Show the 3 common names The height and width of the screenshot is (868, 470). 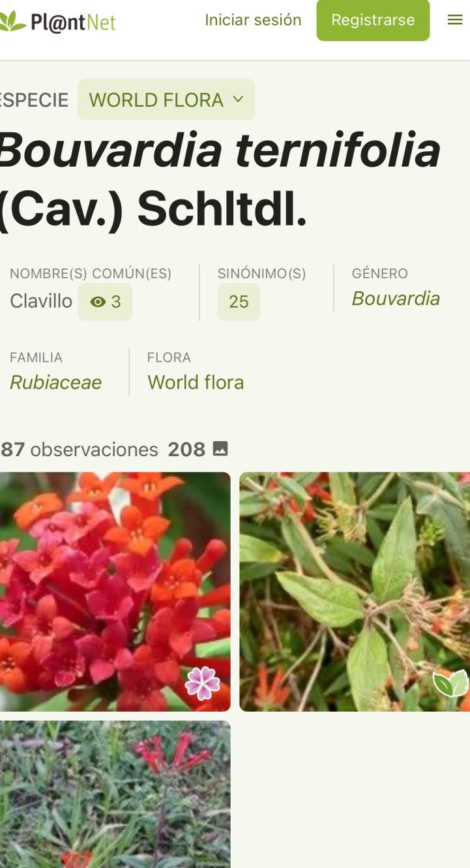coord(105,302)
